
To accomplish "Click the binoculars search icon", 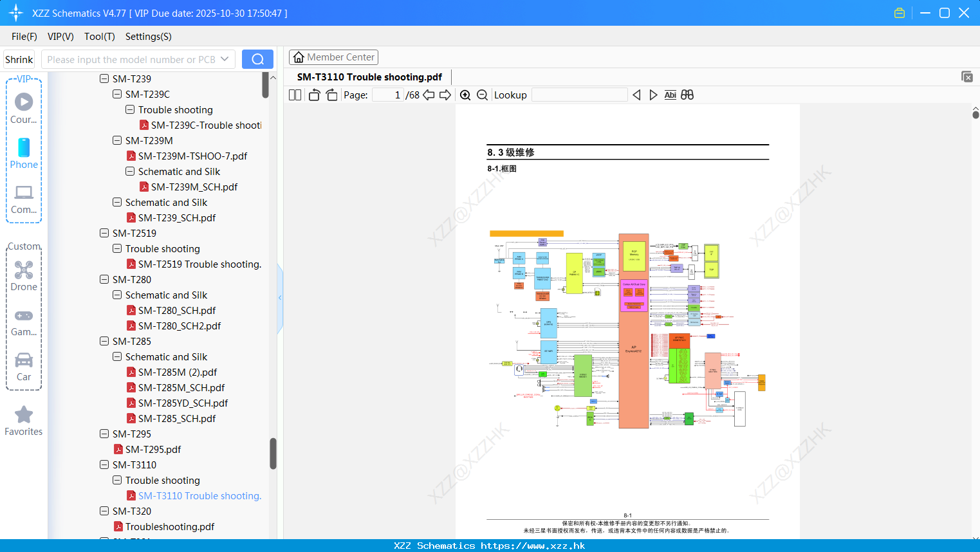I will pos(687,95).
